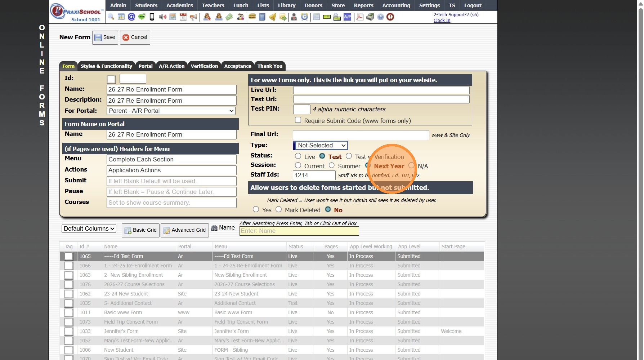Tick the checkbox beside the Id field
644x360 pixels.
tap(111, 79)
